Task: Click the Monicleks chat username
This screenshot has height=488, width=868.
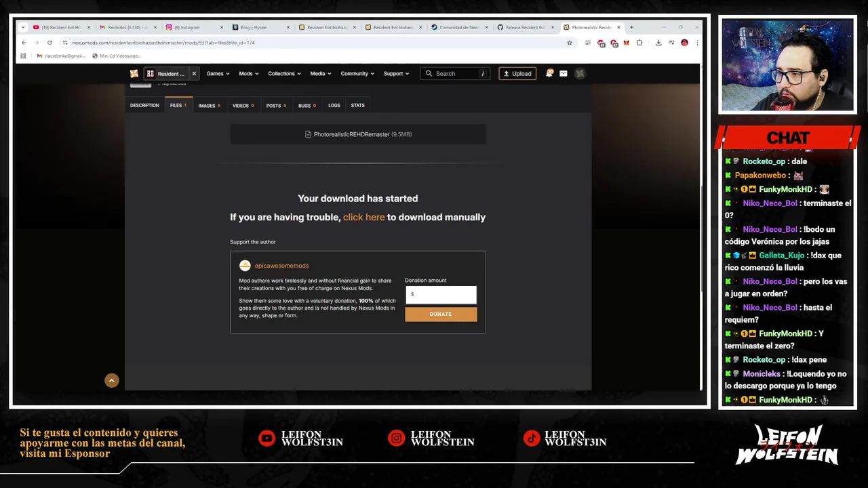Action: pos(762,373)
